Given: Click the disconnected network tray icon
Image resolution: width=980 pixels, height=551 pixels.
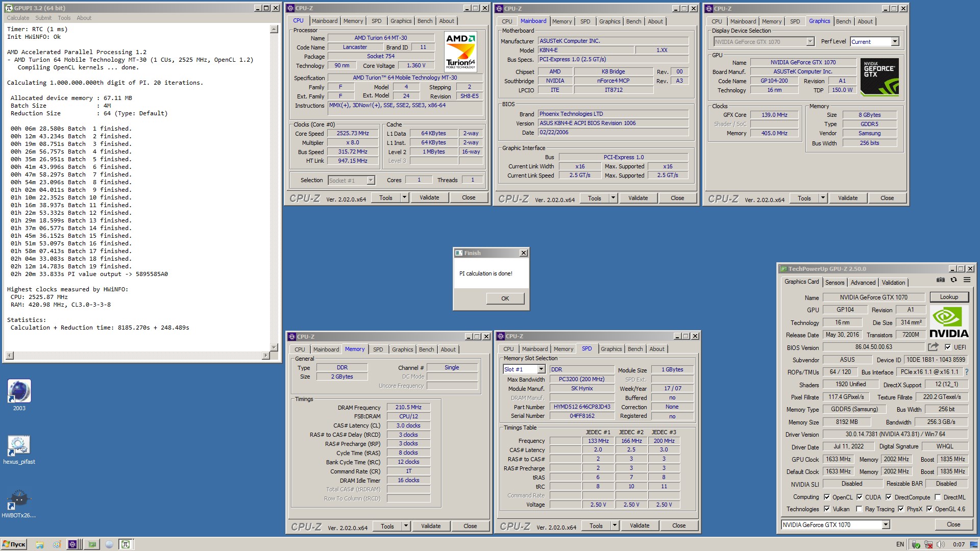Looking at the screenshot, I should (928, 544).
